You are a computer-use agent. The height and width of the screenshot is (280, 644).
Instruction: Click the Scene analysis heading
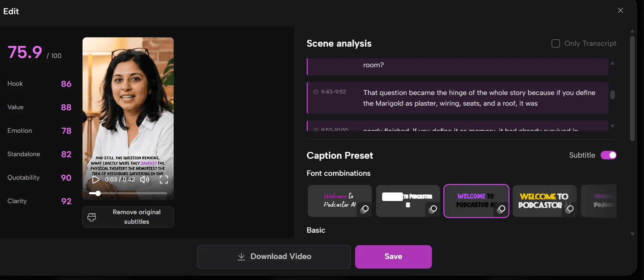pos(339,43)
